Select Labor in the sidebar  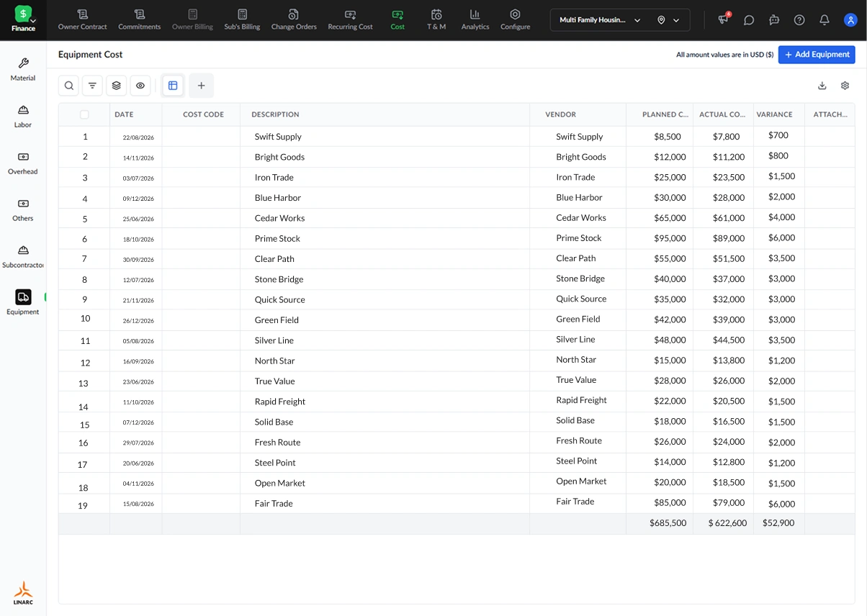point(23,116)
